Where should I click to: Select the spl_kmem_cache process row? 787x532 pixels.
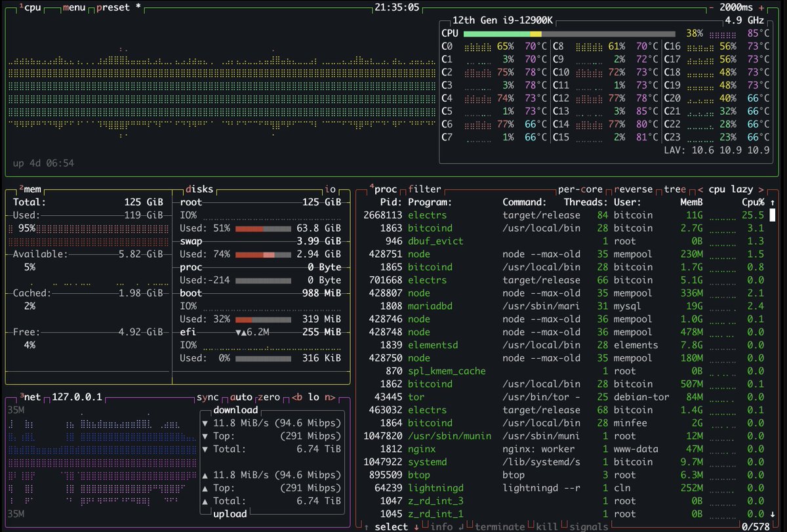click(562, 371)
